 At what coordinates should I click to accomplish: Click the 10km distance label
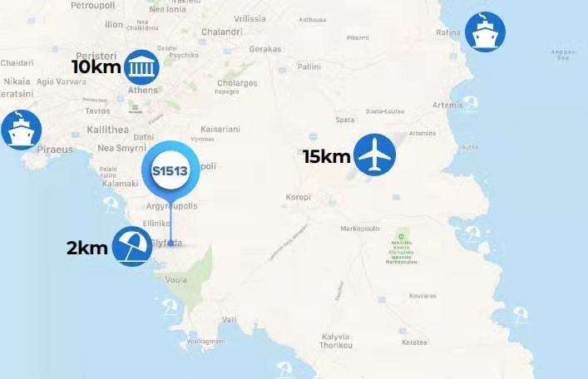pos(96,67)
